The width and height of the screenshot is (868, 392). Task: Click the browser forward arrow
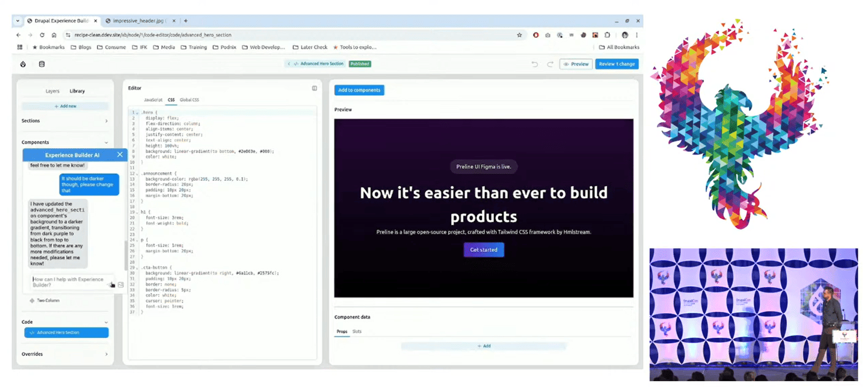30,35
